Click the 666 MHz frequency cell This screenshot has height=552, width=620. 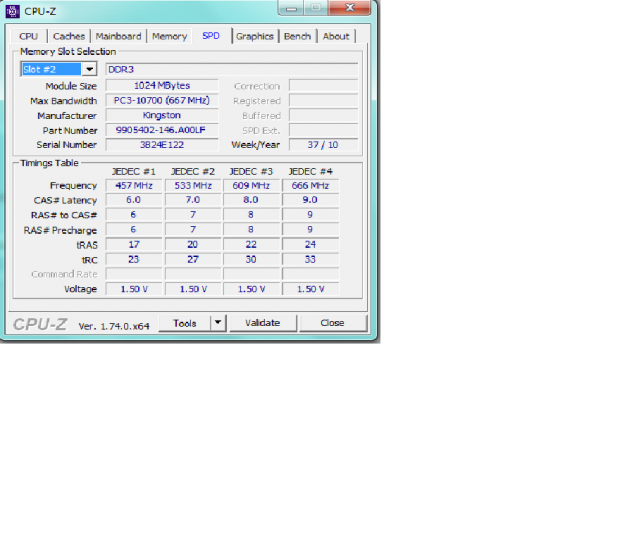click(310, 185)
